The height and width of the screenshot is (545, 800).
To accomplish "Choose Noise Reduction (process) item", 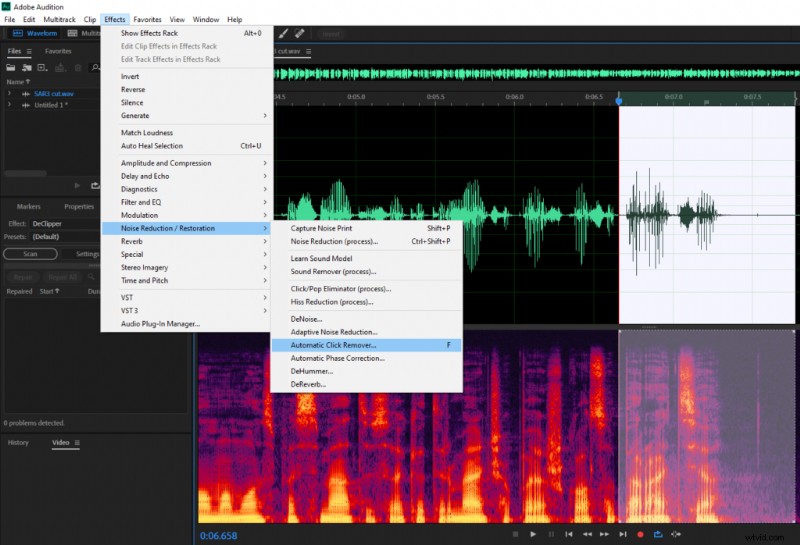I will pyautogui.click(x=367, y=241).
